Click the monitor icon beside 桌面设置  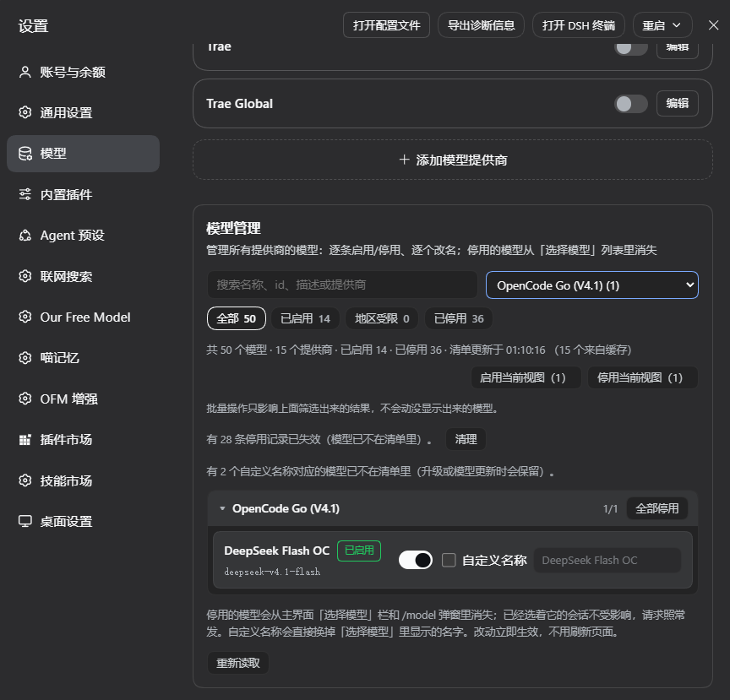click(x=25, y=521)
